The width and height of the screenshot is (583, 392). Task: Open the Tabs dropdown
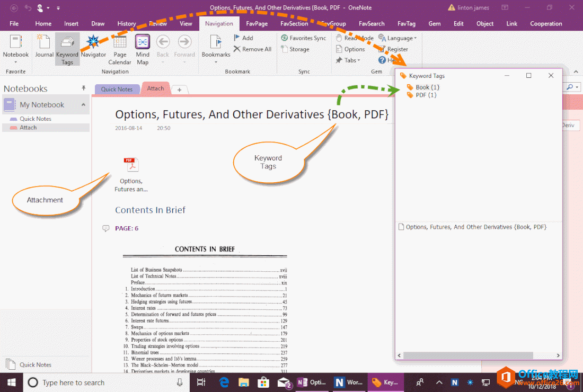[349, 60]
